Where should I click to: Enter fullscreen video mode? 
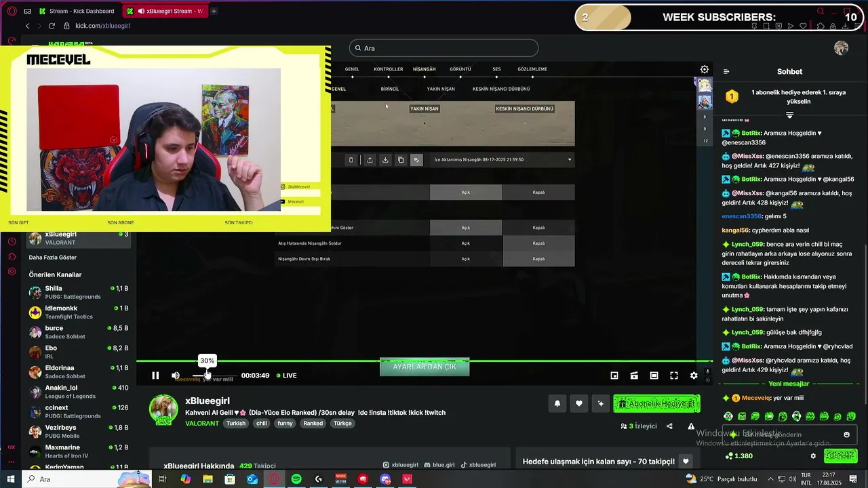pos(674,375)
